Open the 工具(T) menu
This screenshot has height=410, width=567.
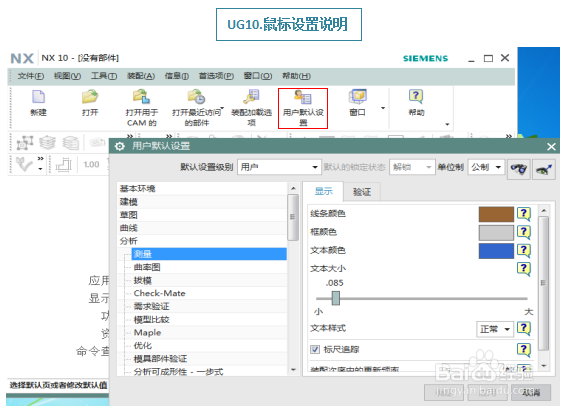[104, 76]
